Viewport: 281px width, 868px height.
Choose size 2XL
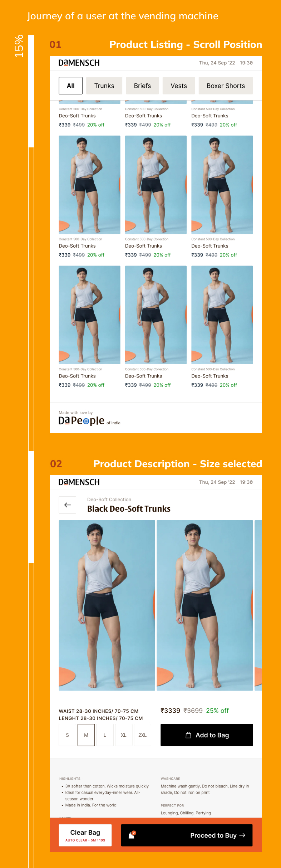click(x=142, y=735)
